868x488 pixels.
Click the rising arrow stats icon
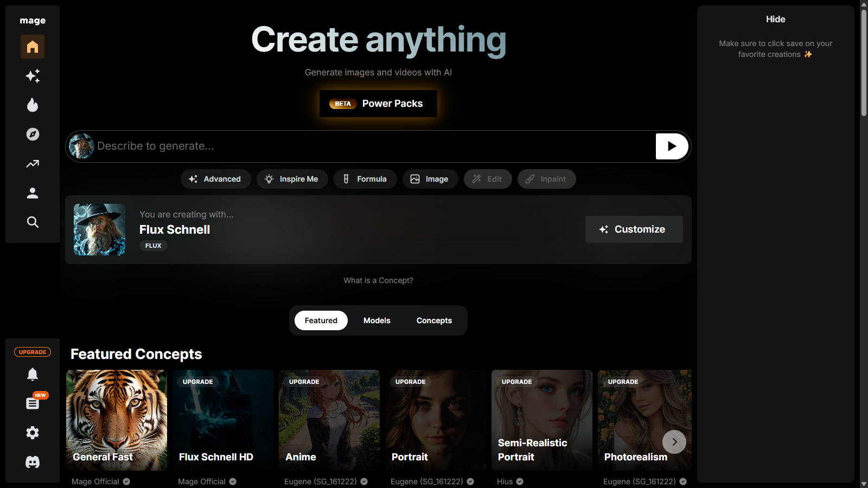coord(33,164)
